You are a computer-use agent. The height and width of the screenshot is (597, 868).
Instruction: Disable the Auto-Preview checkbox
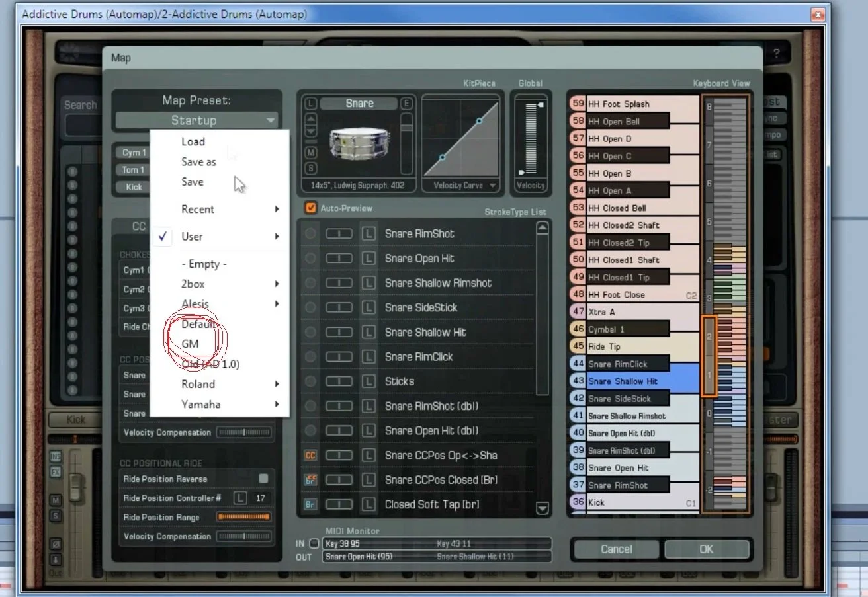(x=310, y=208)
